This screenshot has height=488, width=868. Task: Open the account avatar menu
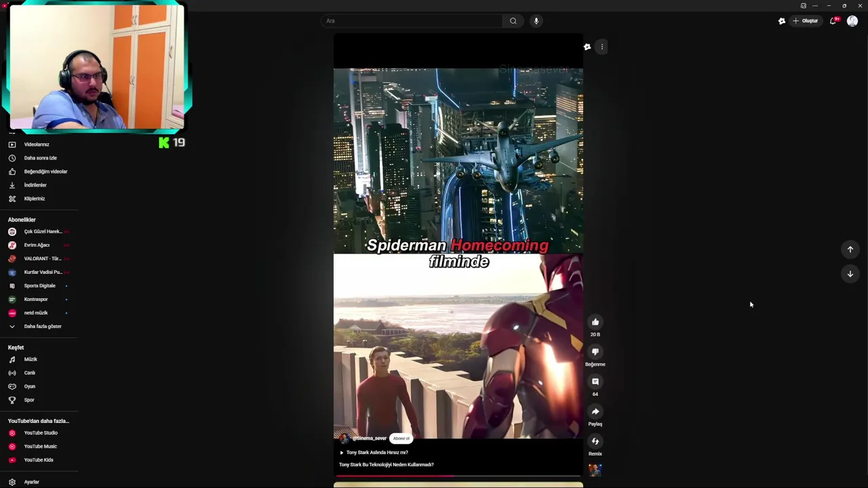click(x=852, y=21)
